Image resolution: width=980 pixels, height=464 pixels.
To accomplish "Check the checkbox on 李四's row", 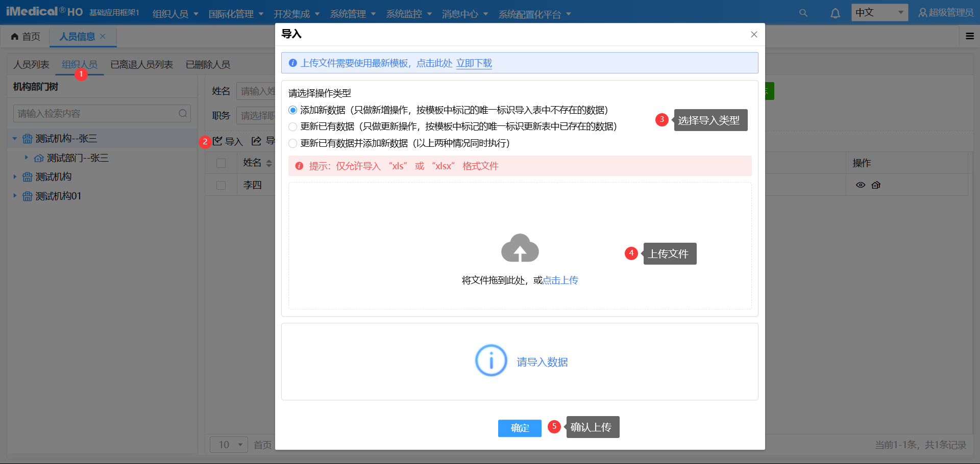I will point(221,185).
